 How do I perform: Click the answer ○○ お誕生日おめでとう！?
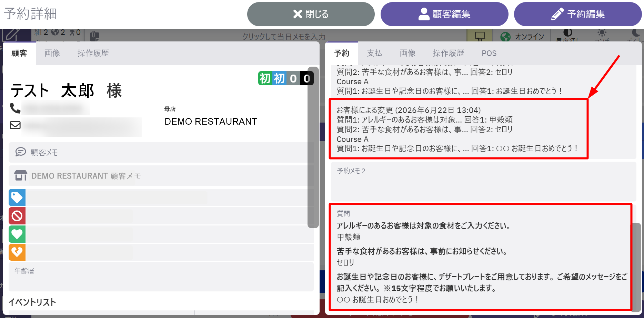point(378,300)
